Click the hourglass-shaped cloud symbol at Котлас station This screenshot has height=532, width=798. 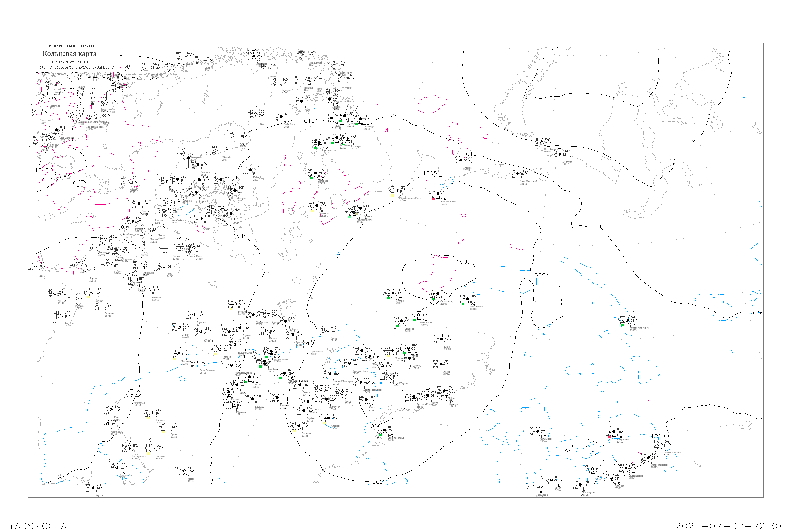393,297
